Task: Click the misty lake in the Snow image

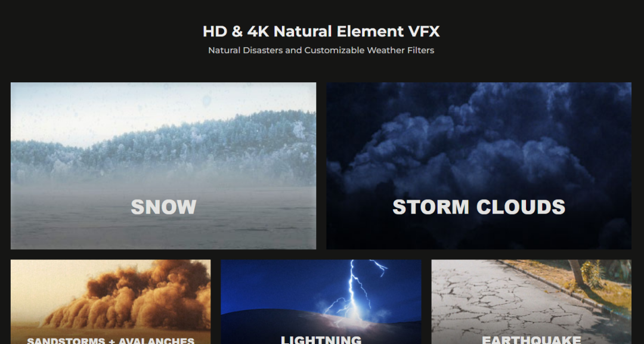Action: 163,218
